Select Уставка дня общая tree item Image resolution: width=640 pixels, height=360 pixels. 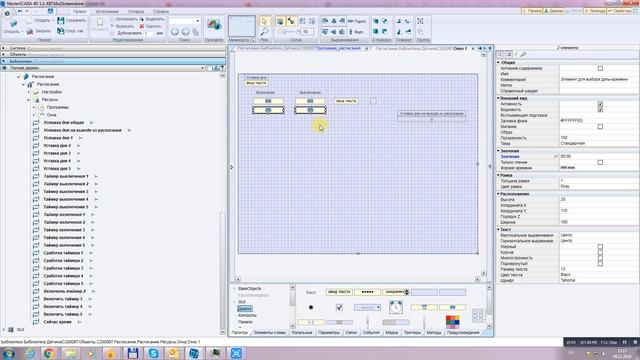[64, 122]
